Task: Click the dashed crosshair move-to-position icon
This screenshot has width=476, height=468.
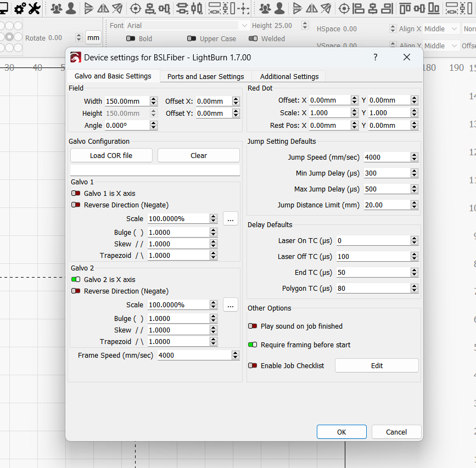Action: click(243, 8)
